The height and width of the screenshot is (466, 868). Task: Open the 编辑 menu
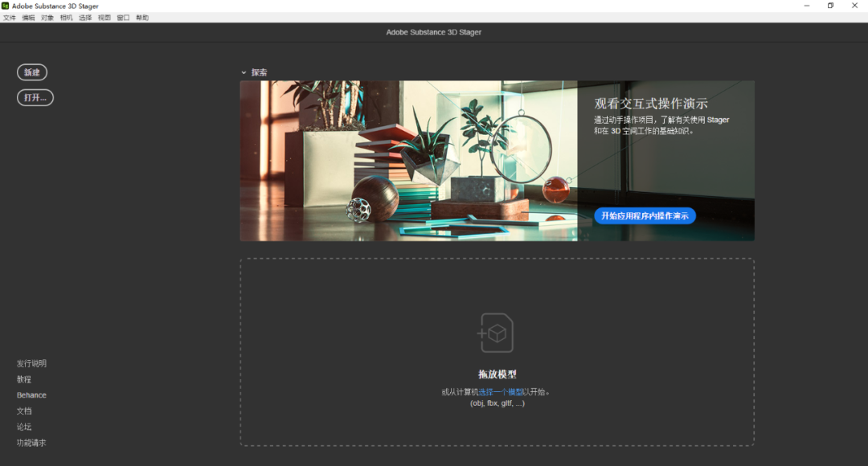tap(29, 18)
